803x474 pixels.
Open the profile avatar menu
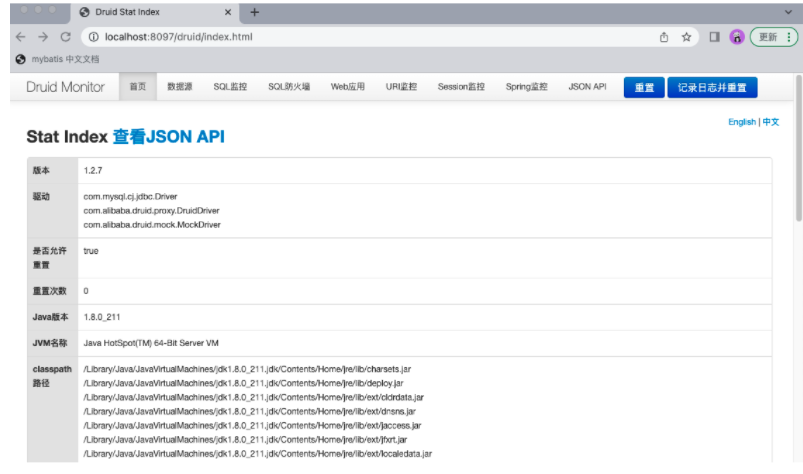click(737, 37)
